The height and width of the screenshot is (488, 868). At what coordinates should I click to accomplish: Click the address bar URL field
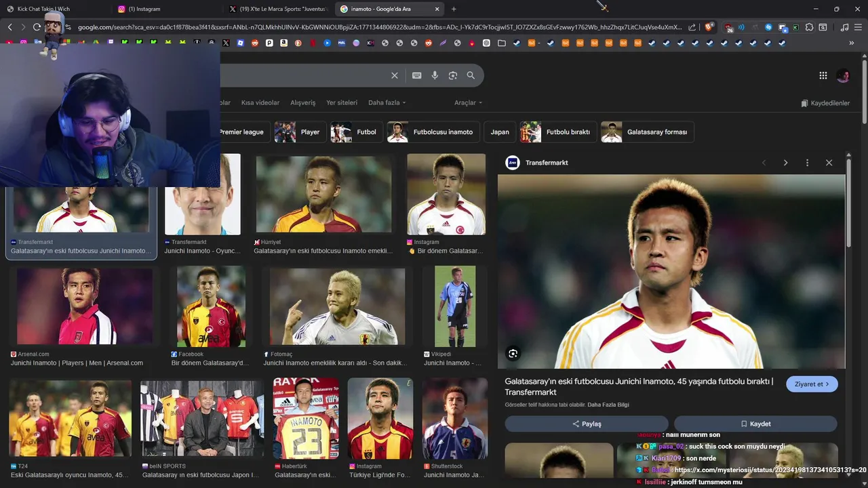(380, 27)
